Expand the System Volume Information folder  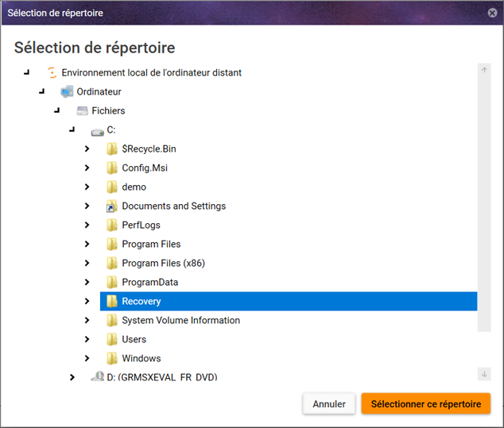coord(87,321)
